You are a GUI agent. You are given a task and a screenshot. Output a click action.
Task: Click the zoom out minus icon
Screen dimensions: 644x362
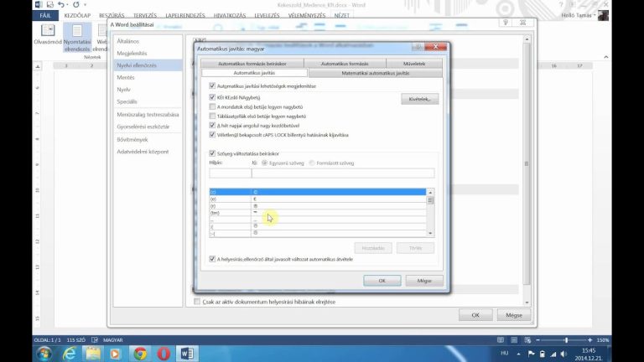click(x=538, y=340)
